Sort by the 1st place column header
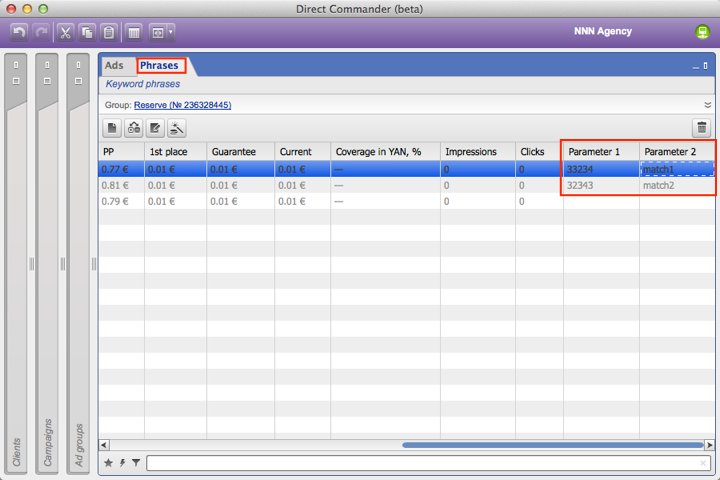 [x=175, y=152]
